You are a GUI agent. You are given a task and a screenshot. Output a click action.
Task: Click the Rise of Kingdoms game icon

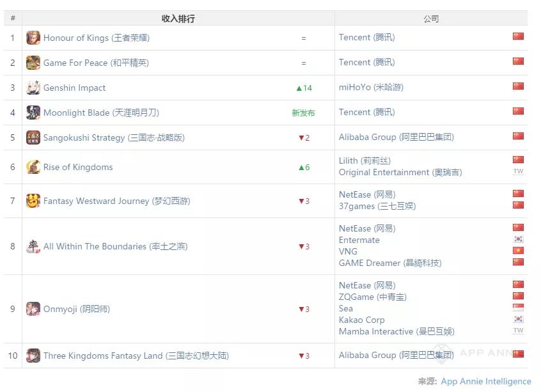point(33,167)
